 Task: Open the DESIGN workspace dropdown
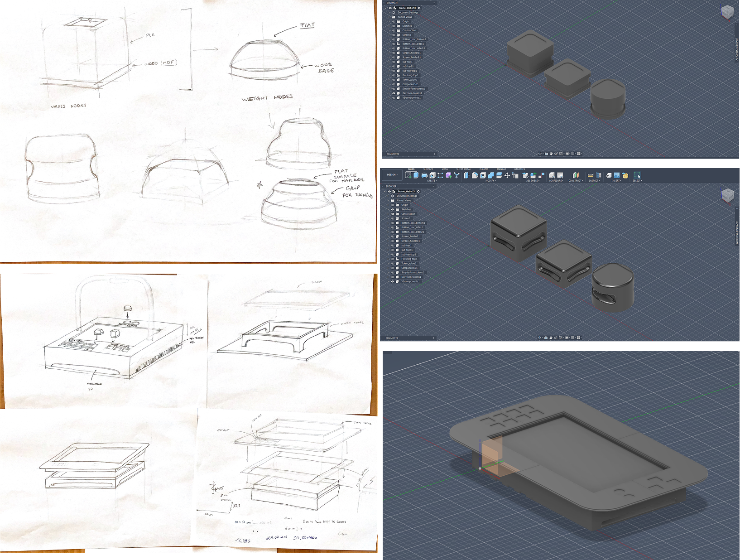tap(392, 174)
